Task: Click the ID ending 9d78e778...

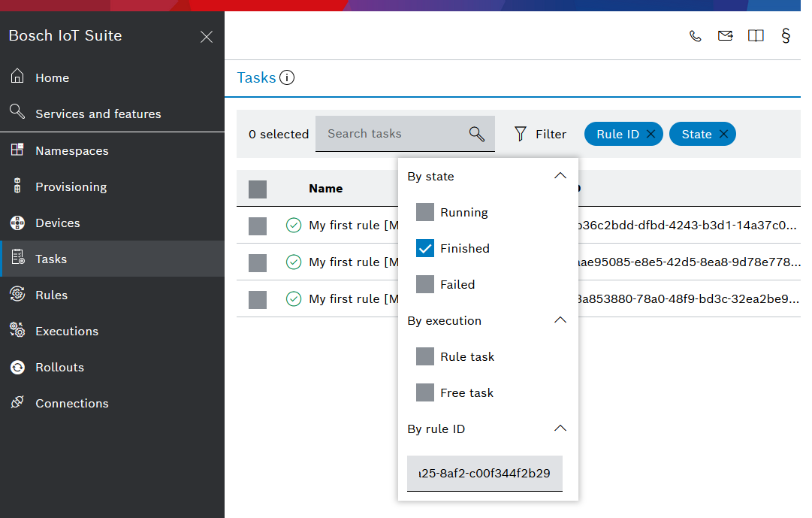Action: point(690,262)
